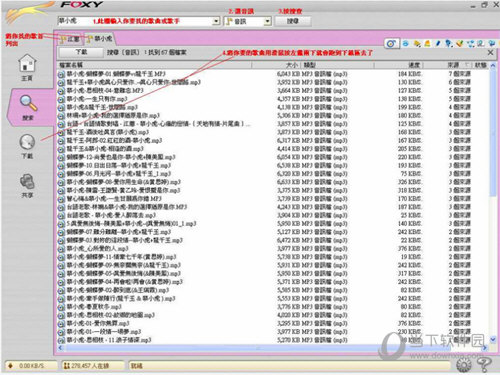This screenshot has width=500, height=375.
Task: Click the 搜尋 search button
Action: pos(293,21)
